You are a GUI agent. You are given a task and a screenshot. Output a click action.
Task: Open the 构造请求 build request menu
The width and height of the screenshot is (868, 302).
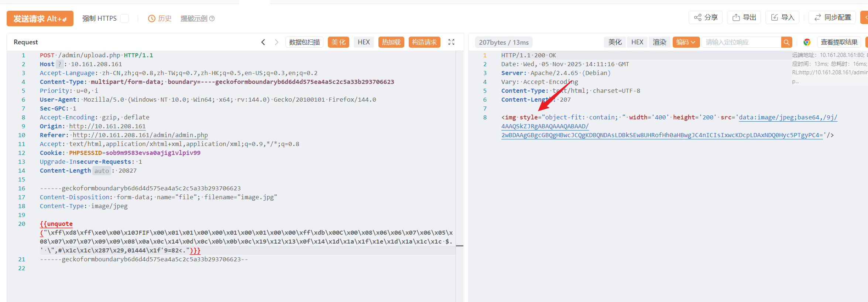point(424,42)
